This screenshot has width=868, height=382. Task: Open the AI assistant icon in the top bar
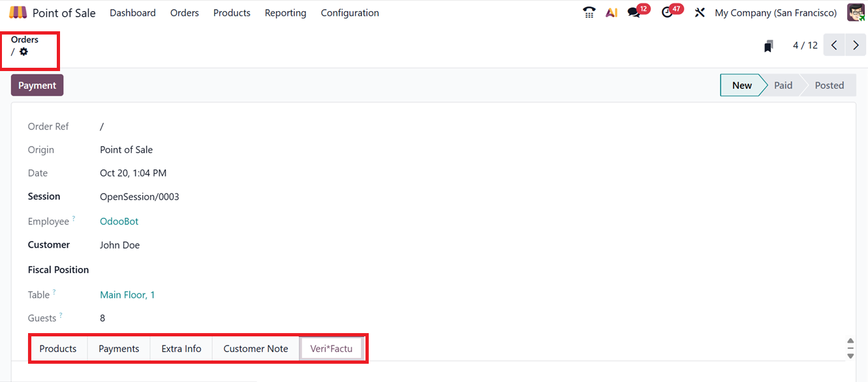612,12
